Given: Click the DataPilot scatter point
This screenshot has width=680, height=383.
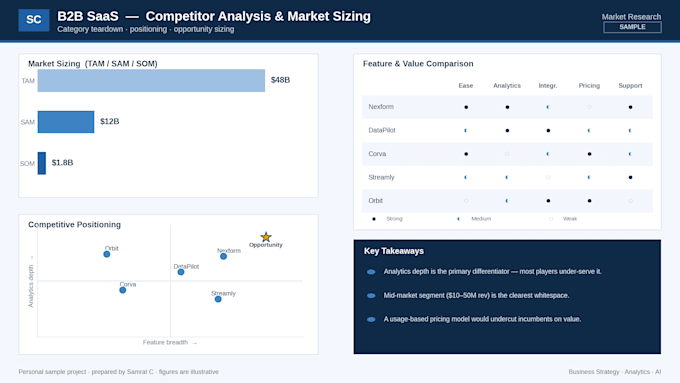Looking at the screenshot, I should [181, 272].
